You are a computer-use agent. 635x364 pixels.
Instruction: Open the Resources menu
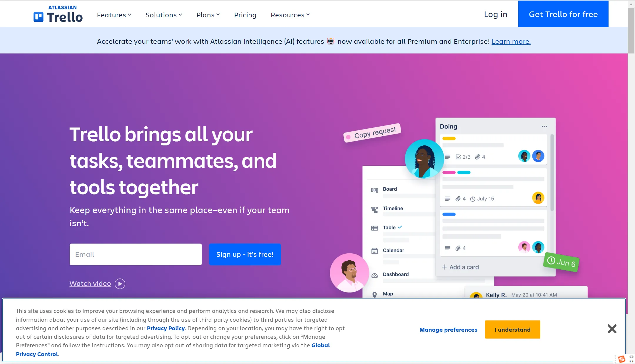point(290,14)
